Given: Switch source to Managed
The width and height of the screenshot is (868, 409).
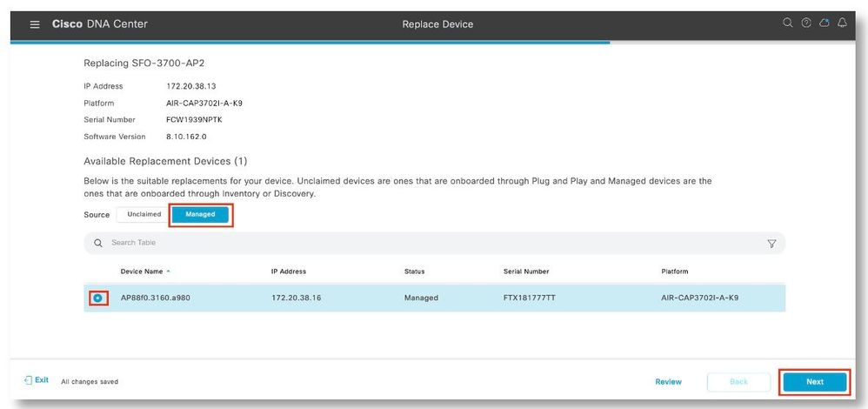Looking at the screenshot, I should [200, 214].
